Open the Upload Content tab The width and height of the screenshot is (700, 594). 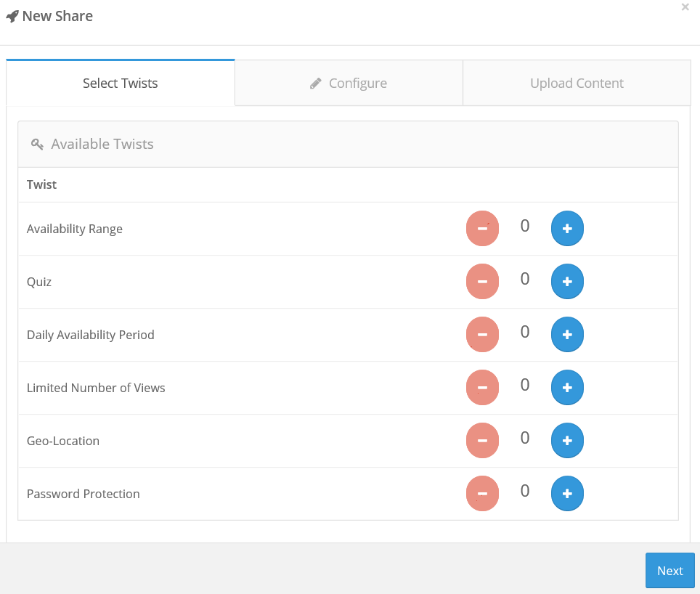click(577, 83)
